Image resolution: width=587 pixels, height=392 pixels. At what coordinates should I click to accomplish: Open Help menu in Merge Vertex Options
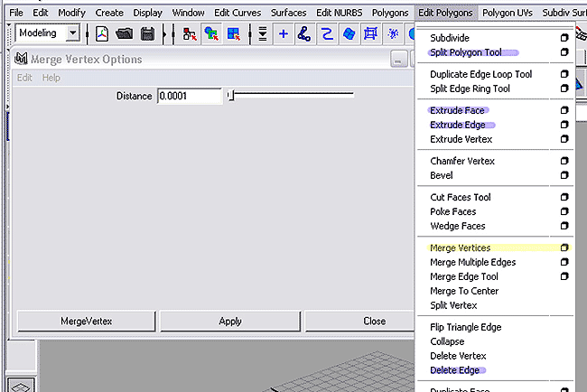tap(51, 78)
